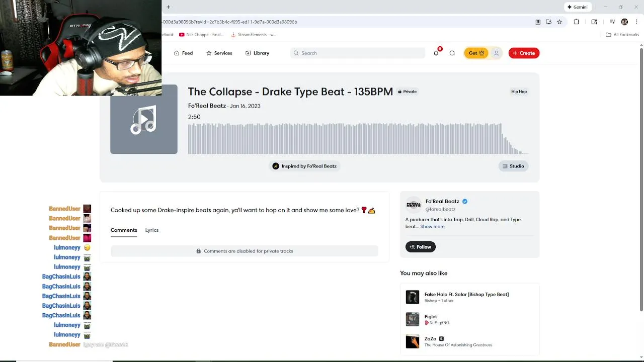Viewport: 644px width, 362px height.
Task: Open the All Bookmarks folder
Action: (622, 35)
